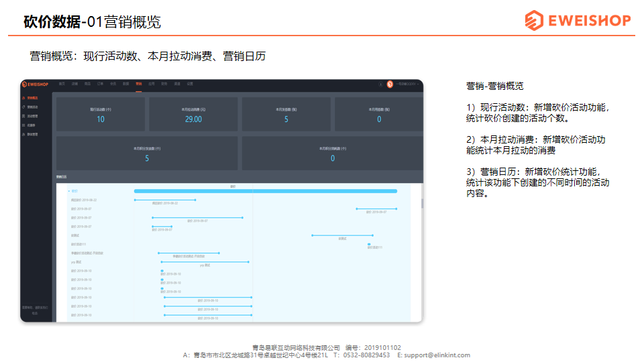Click the paragraph 1) 现行活动数
Image resolution: width=644 pixels, height=362 pixels.
point(537,113)
